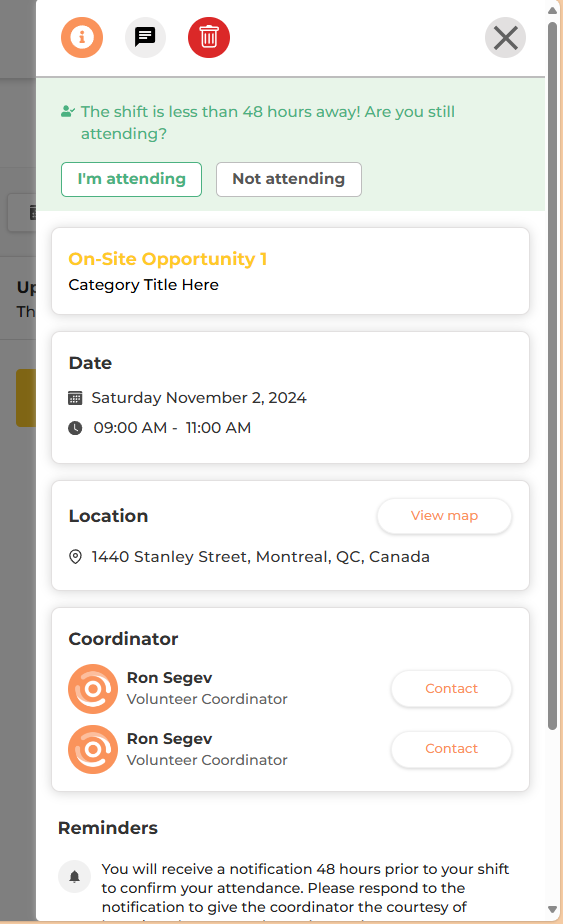Click the reminder bell icon
Image resolution: width=563 pixels, height=924 pixels.
click(x=74, y=876)
